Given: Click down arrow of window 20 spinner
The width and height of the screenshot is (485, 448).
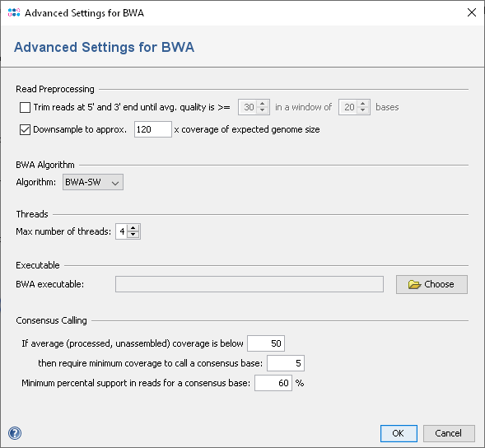Looking at the screenshot, I should point(363,110).
